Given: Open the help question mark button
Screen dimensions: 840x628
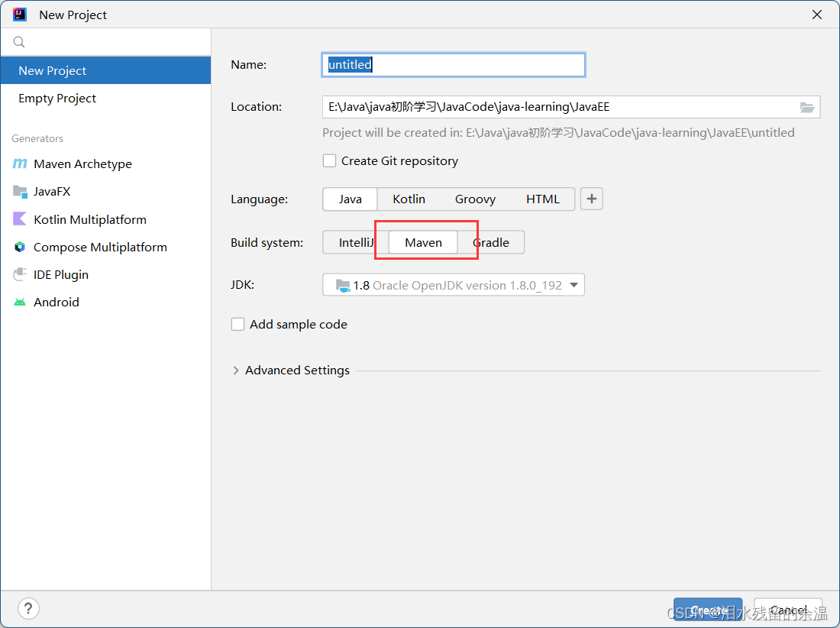Looking at the screenshot, I should (28, 608).
